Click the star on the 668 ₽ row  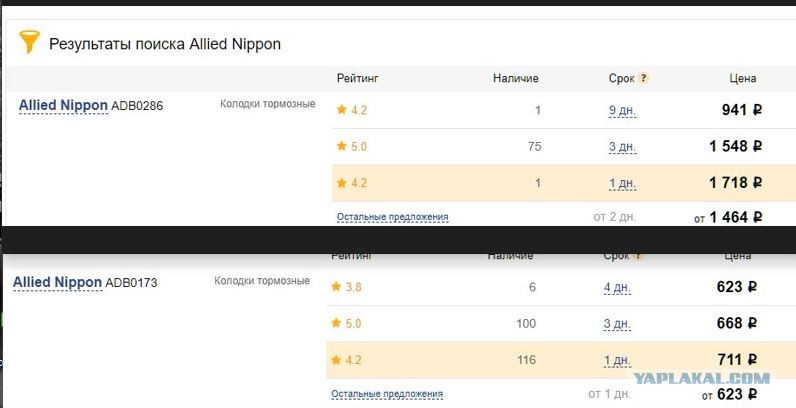(x=336, y=323)
